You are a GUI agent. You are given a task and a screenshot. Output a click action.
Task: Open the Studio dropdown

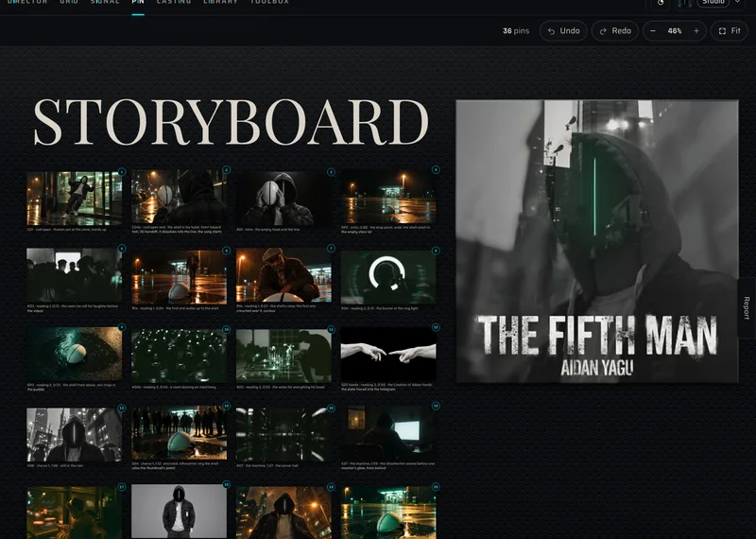click(713, 3)
